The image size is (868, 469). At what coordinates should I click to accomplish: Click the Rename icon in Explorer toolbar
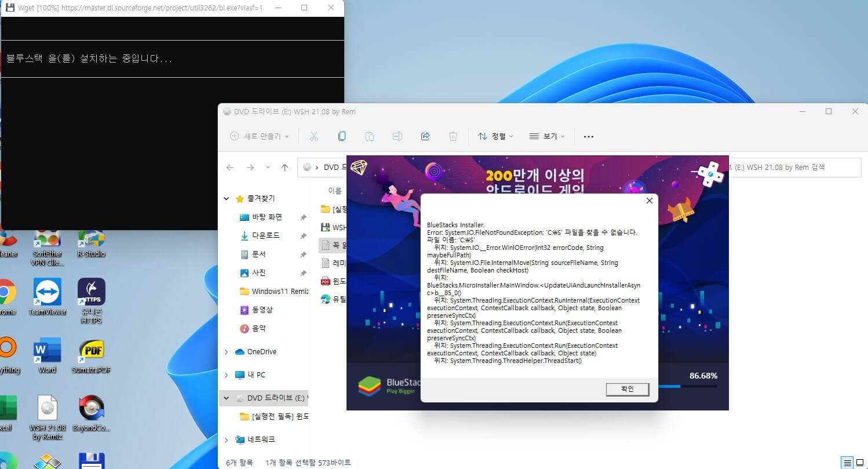coord(397,136)
